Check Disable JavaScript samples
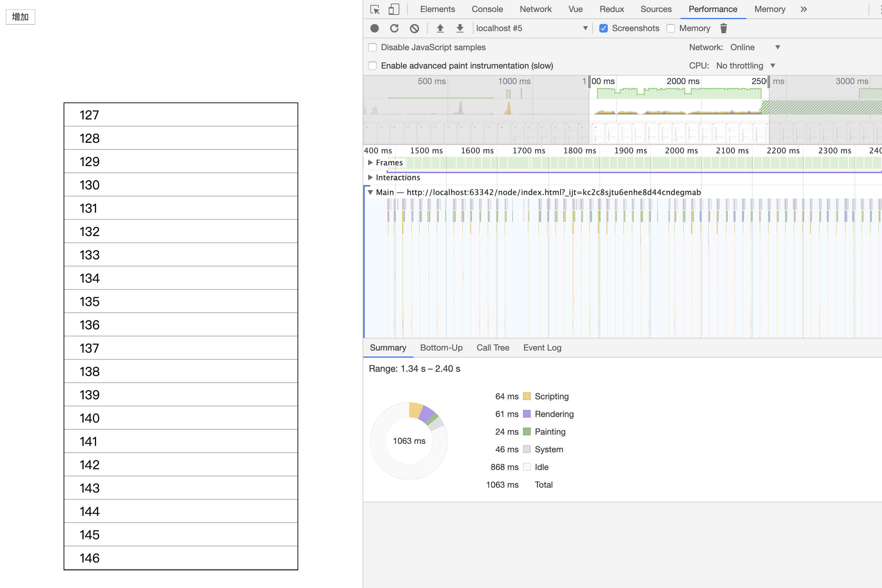The image size is (882, 588). pyautogui.click(x=372, y=48)
